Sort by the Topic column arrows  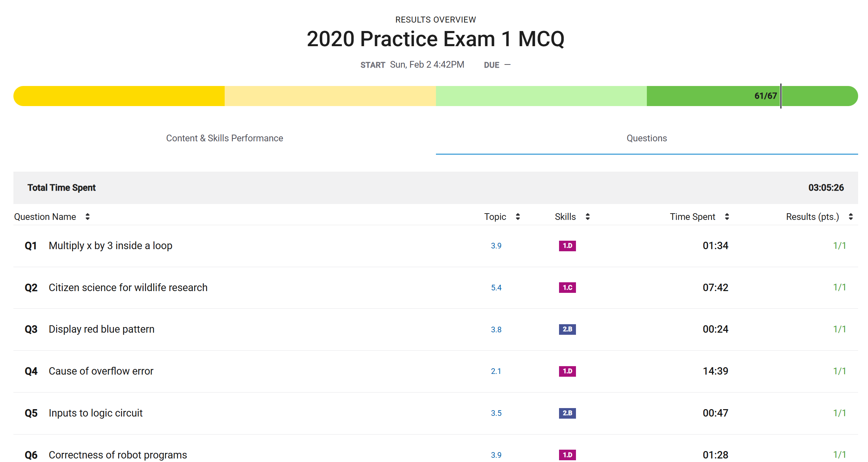(518, 217)
